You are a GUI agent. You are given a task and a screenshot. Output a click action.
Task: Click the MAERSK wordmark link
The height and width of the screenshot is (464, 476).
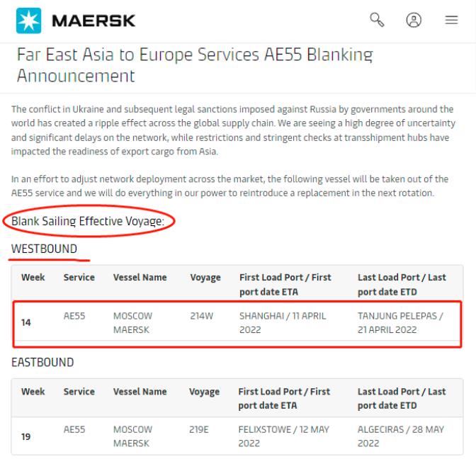[x=93, y=22]
